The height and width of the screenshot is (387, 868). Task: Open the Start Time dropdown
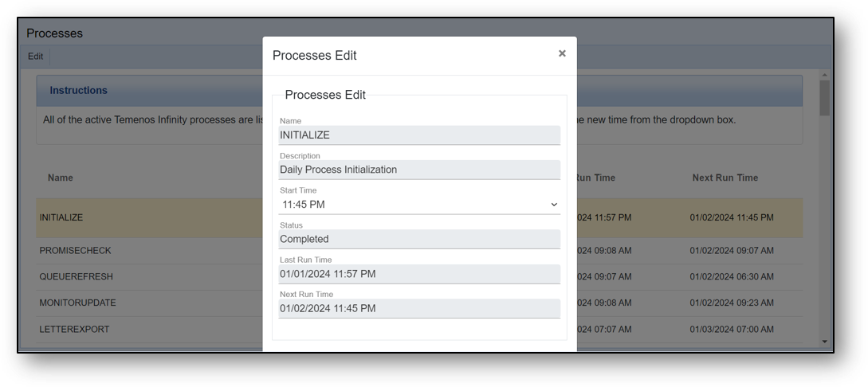419,205
